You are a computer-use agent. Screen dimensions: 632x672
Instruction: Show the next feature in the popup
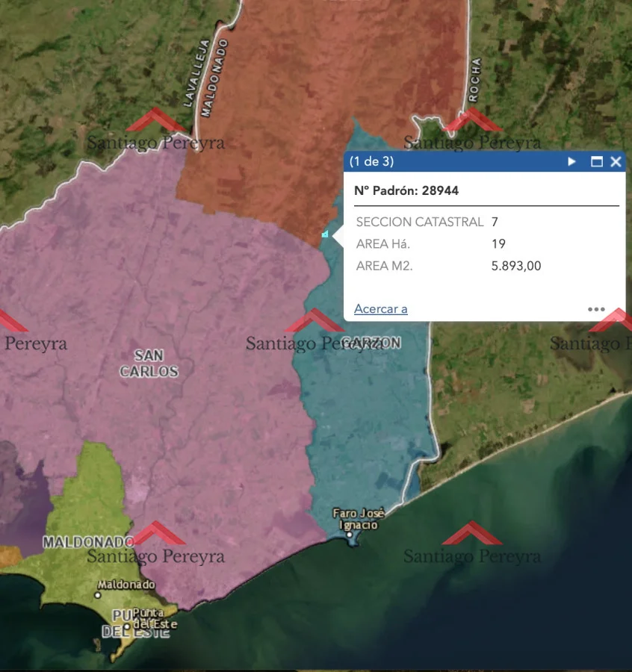pos(572,161)
